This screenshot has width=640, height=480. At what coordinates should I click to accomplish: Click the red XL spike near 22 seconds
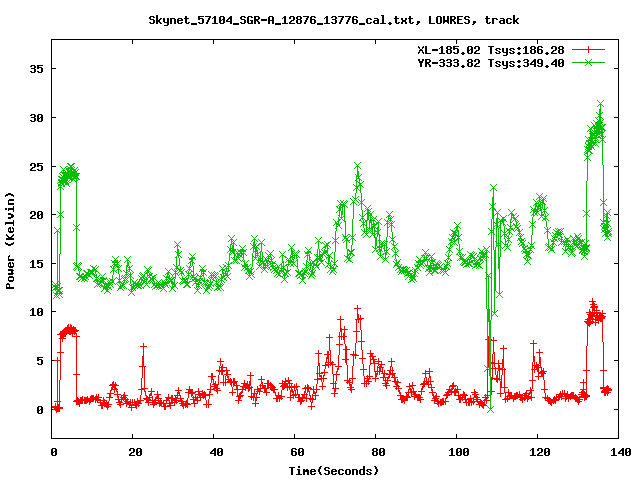(x=143, y=346)
